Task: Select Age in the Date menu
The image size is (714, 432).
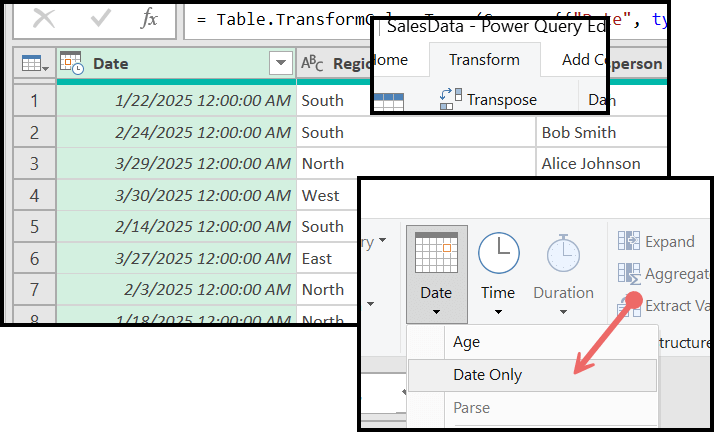Action: 467,341
